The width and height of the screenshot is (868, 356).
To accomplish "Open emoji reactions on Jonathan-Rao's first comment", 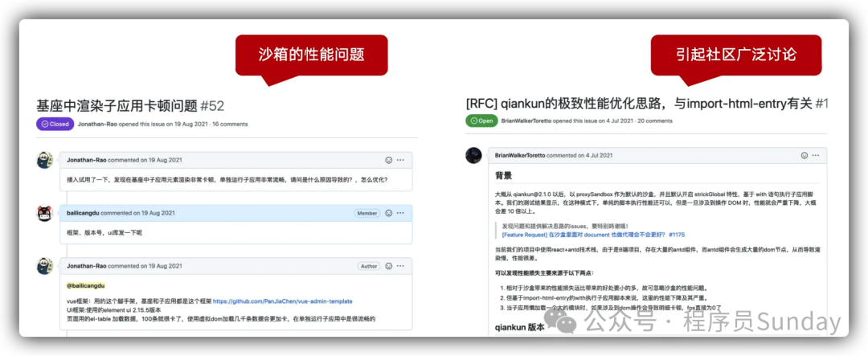I will coord(389,160).
